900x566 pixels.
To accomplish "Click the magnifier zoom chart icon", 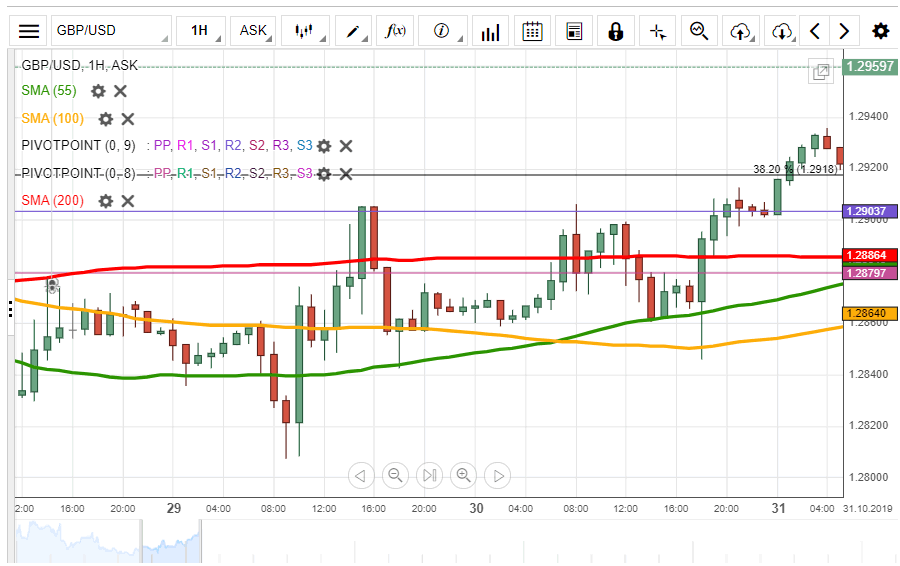I will point(699,31).
